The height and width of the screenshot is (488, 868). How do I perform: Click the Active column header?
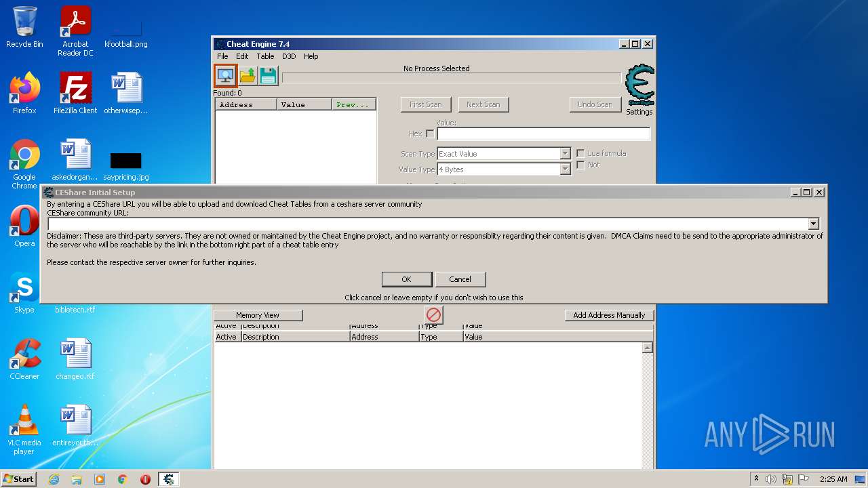pyautogui.click(x=227, y=337)
